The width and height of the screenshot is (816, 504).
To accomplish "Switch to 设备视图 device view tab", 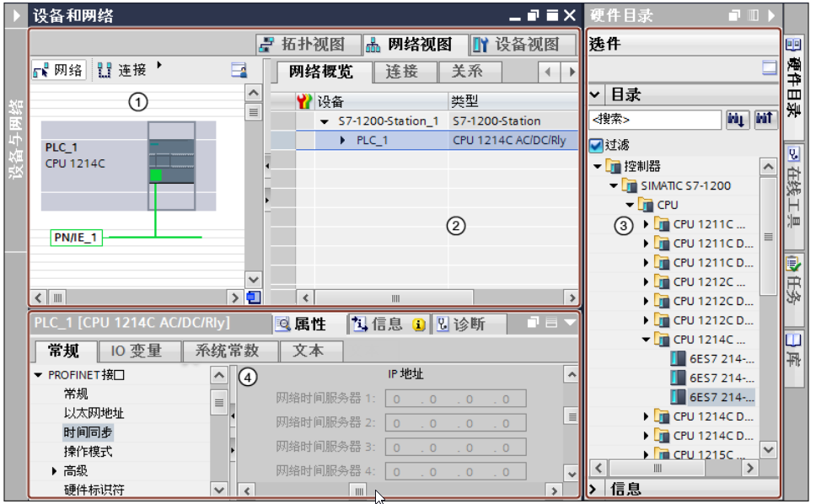I will 523,45.
